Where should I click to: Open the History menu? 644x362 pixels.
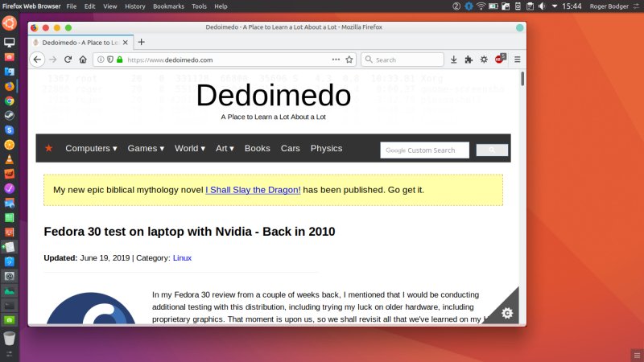coord(134,6)
